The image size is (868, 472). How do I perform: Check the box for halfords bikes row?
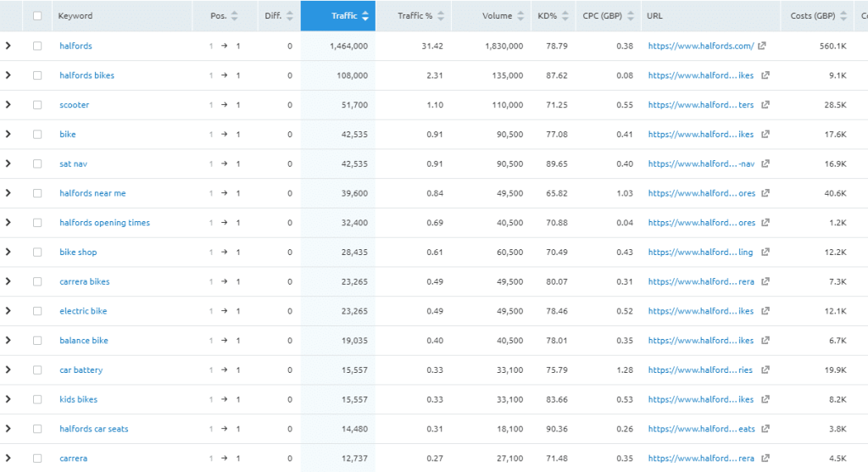[37, 76]
